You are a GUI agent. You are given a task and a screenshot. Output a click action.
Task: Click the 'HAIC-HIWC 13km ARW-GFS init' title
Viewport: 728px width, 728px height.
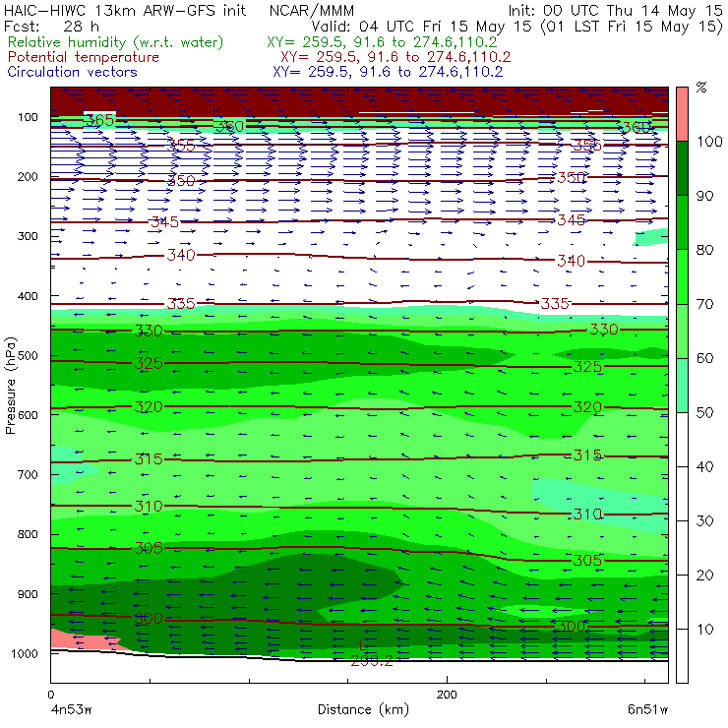pyautogui.click(x=125, y=10)
